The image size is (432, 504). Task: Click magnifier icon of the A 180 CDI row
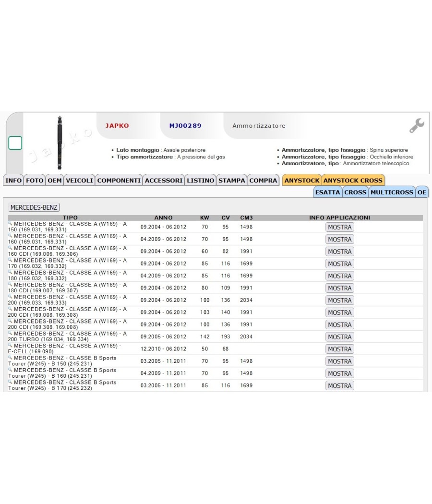(x=10, y=285)
